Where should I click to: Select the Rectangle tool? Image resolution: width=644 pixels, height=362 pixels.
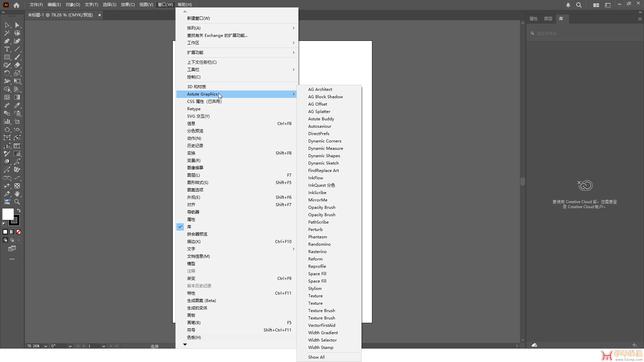[x=7, y=57]
